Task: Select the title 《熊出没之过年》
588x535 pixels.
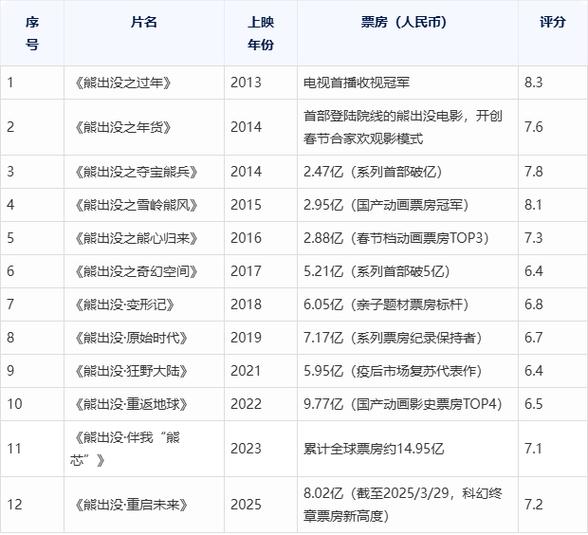Action: point(123,82)
